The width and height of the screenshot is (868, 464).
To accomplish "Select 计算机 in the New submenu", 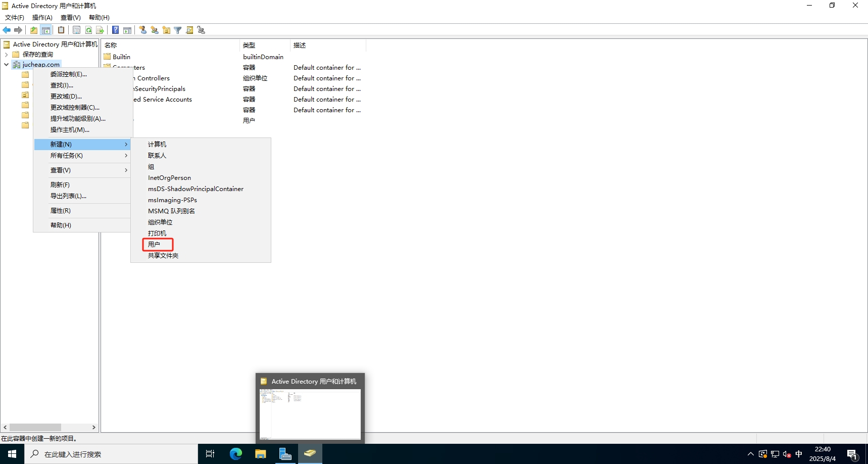I will pos(201,145).
